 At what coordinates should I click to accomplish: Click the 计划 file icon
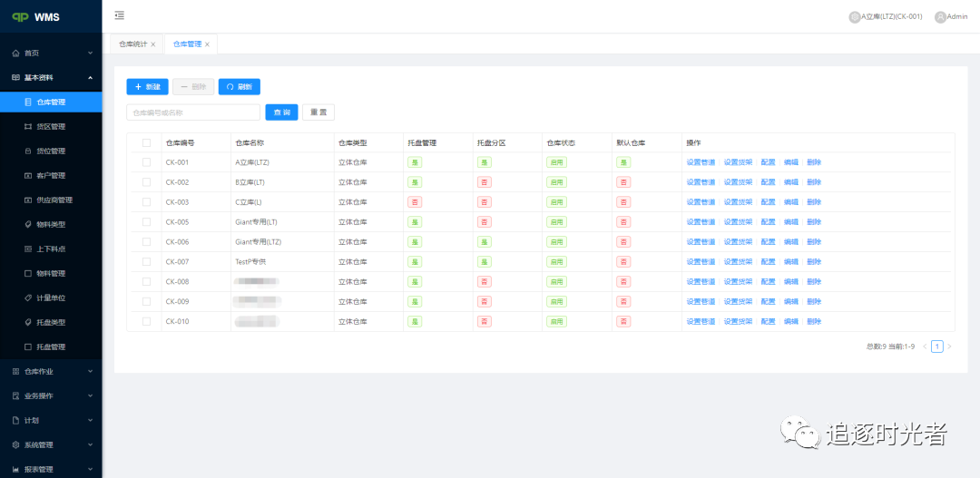15,421
